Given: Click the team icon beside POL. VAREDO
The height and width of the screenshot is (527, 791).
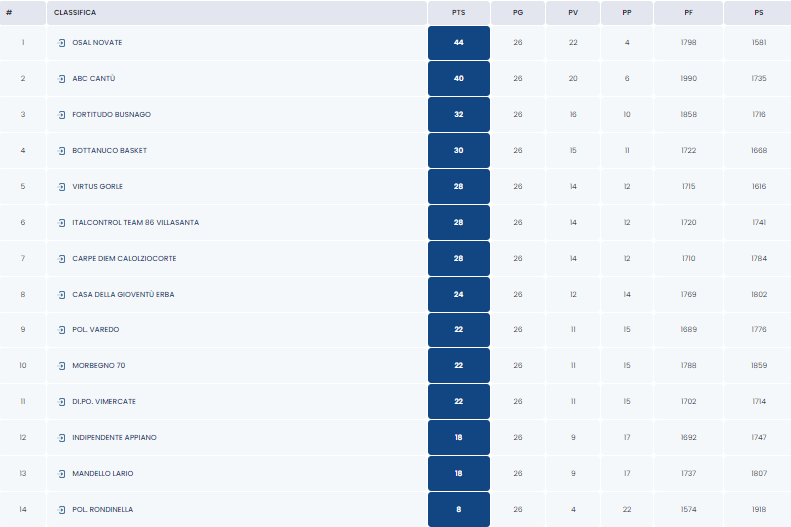Looking at the screenshot, I should [x=62, y=330].
